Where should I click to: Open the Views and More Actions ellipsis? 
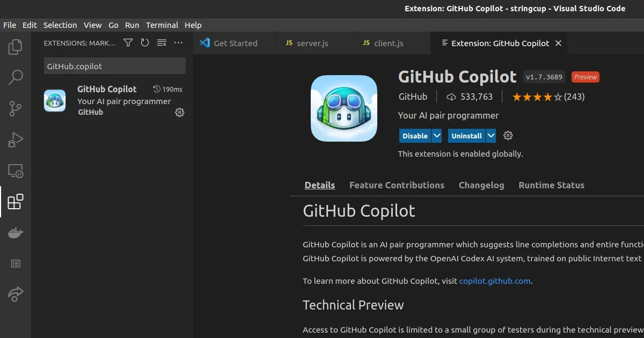(x=178, y=43)
